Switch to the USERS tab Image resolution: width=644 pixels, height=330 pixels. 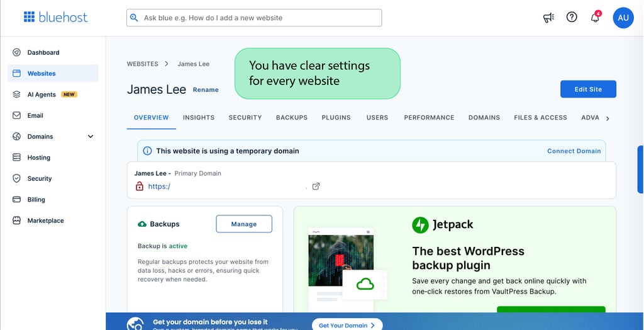point(377,117)
